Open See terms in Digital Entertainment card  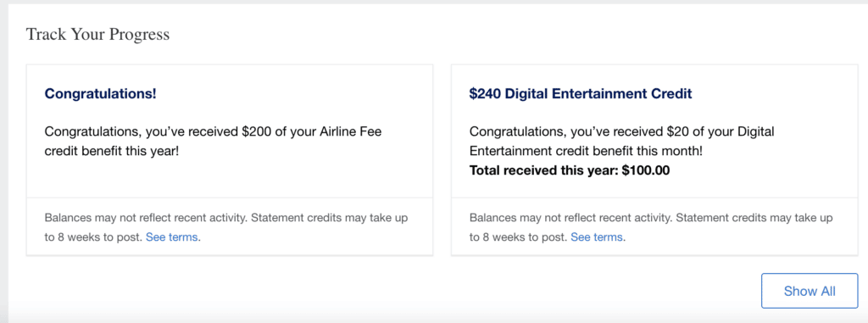click(597, 237)
